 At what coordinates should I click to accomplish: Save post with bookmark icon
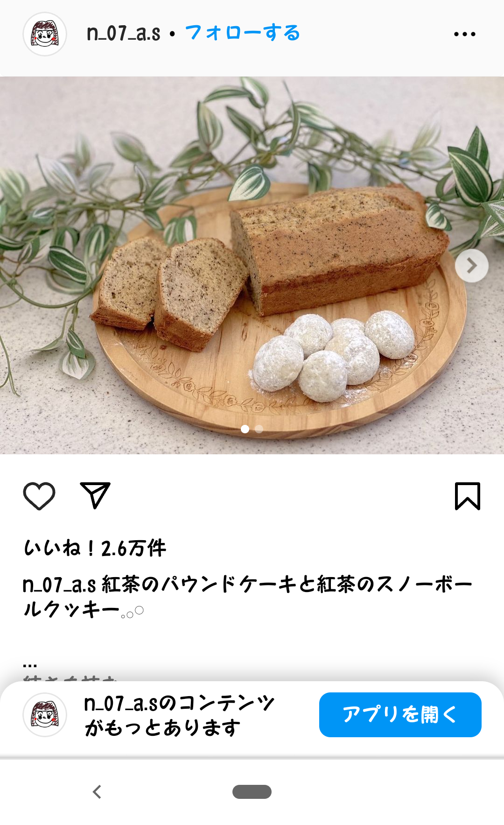click(467, 496)
